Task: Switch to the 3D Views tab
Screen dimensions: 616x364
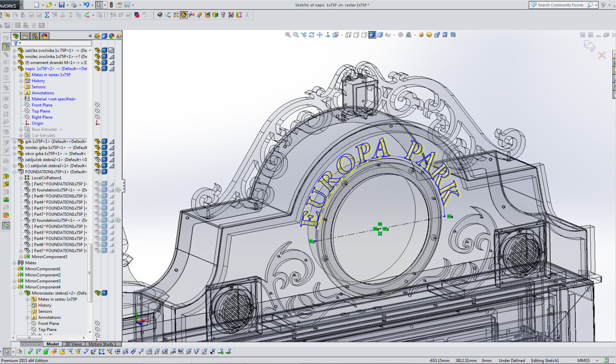Action: 73,344
